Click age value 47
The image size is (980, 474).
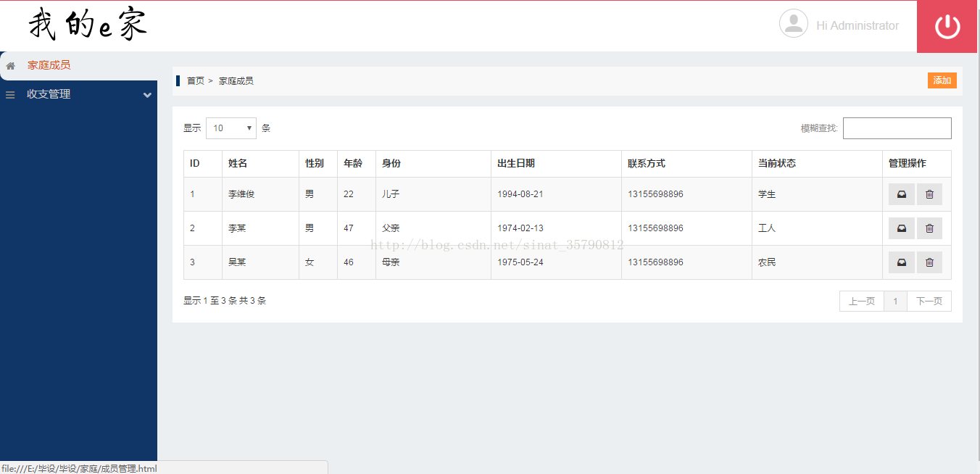point(349,228)
